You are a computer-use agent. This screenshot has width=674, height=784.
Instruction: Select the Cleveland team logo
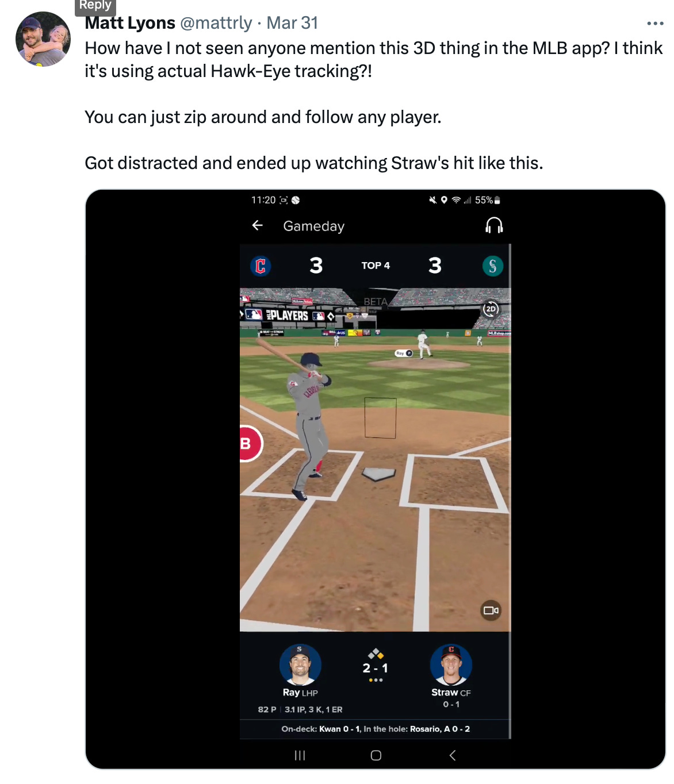click(x=261, y=266)
